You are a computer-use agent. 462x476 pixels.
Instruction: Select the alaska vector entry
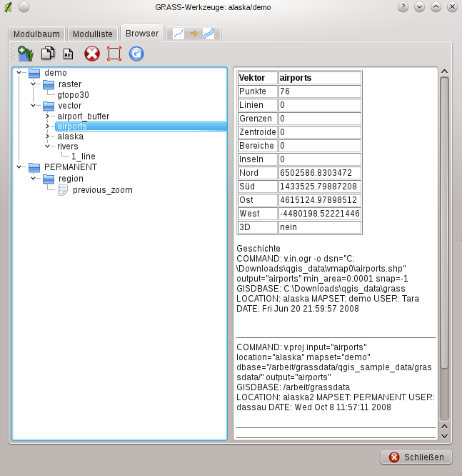(71, 137)
